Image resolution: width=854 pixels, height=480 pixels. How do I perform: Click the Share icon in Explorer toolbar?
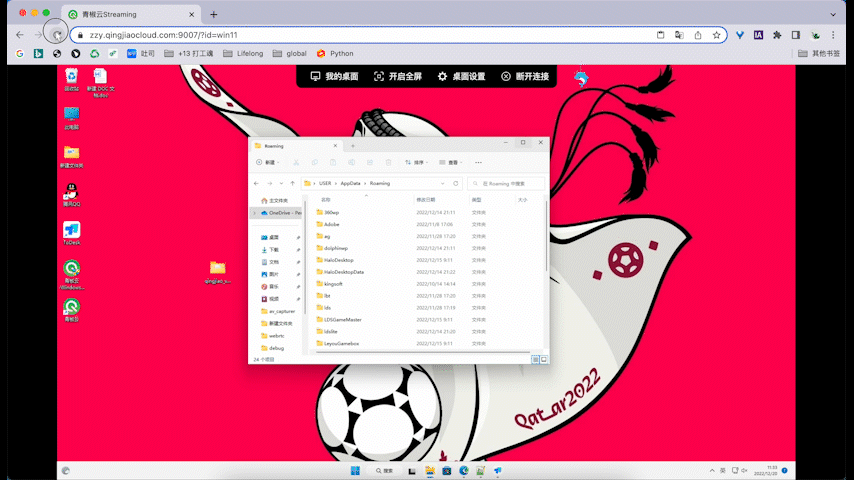pos(370,162)
